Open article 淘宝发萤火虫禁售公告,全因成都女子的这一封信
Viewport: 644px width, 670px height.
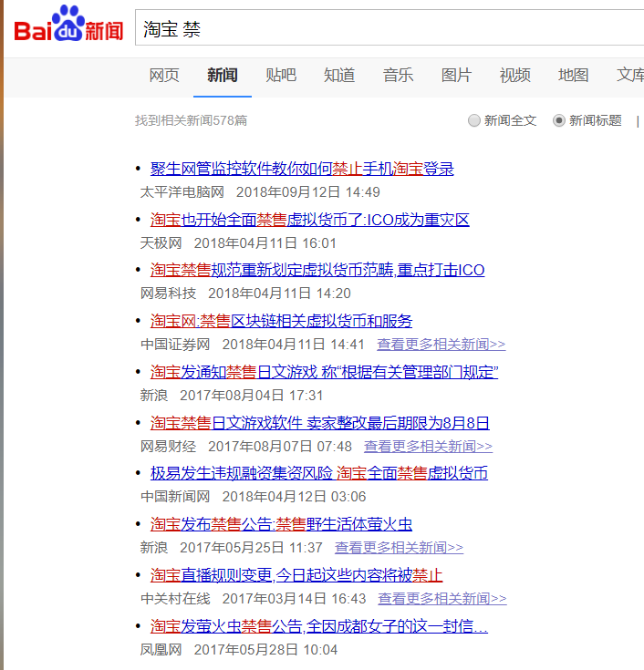point(319,626)
